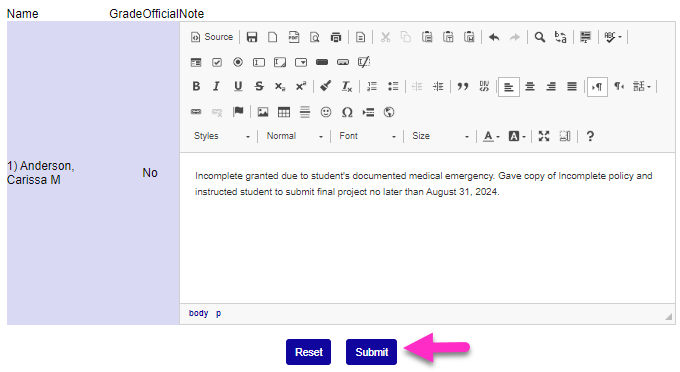Click the Copy Formatting brush
This screenshot has height=372, width=680.
coord(326,87)
